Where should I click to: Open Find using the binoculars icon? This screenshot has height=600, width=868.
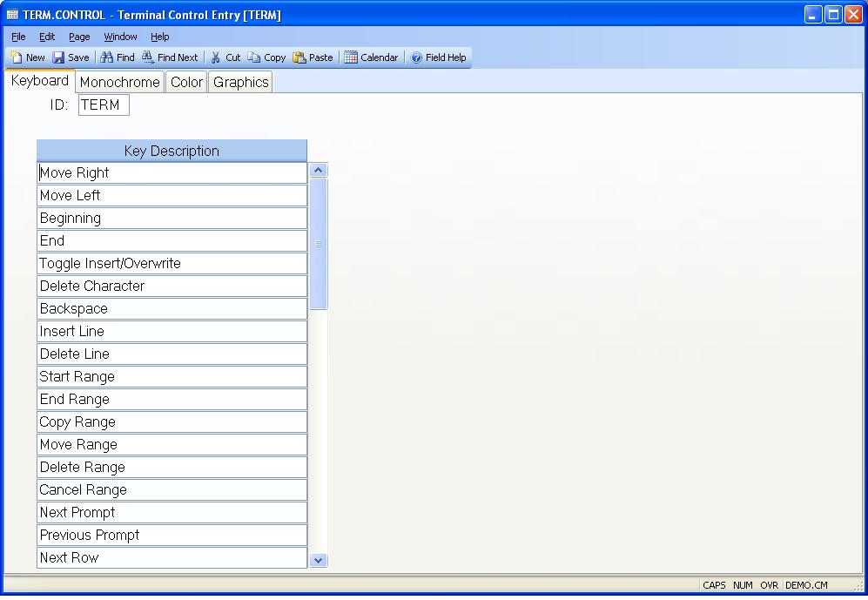pyautogui.click(x=107, y=57)
